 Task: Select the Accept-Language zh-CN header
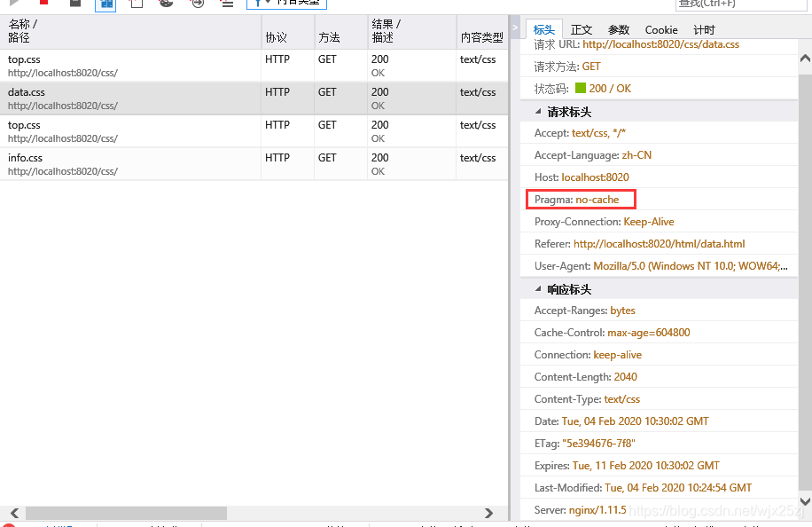(x=659, y=155)
